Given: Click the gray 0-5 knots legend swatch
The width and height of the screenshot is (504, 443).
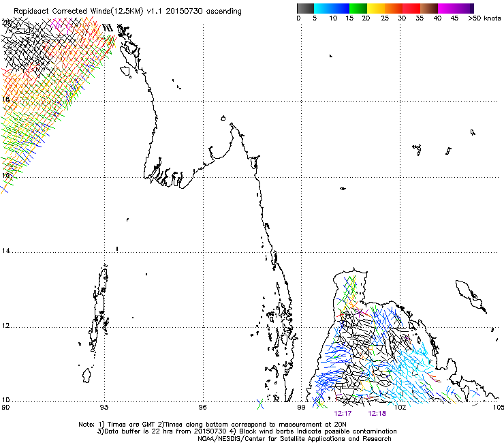Looking at the screenshot, I should [x=305, y=8].
